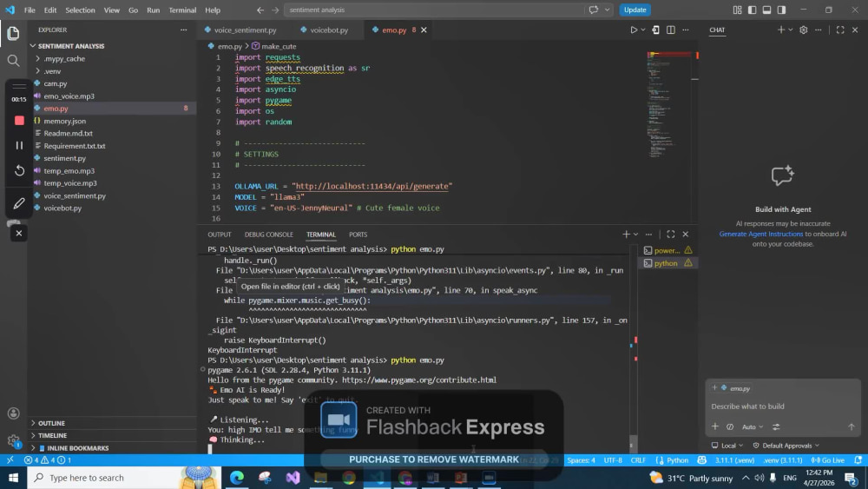The image size is (868, 489).
Task: Customize layout from title bar
Action: pos(737,10)
